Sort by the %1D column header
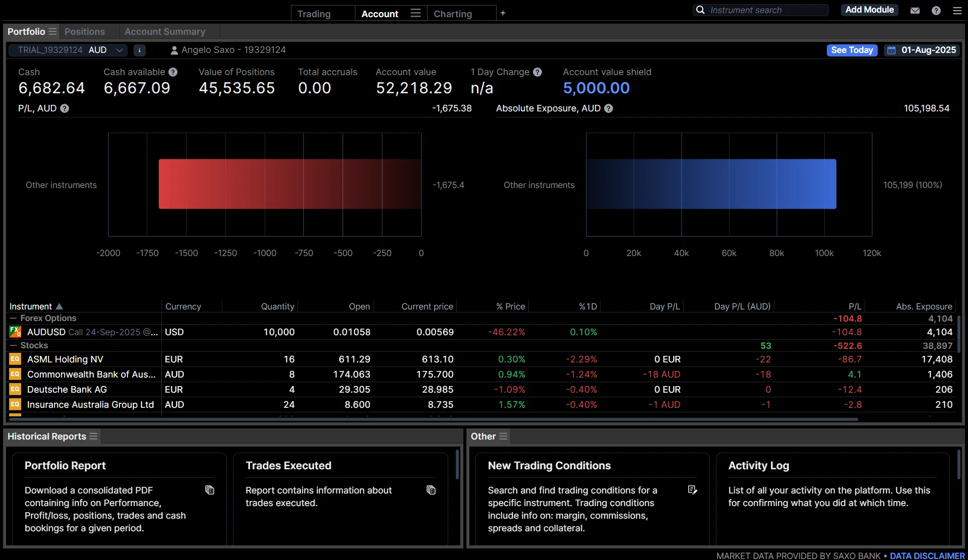Image resolution: width=968 pixels, height=560 pixels. tap(588, 306)
